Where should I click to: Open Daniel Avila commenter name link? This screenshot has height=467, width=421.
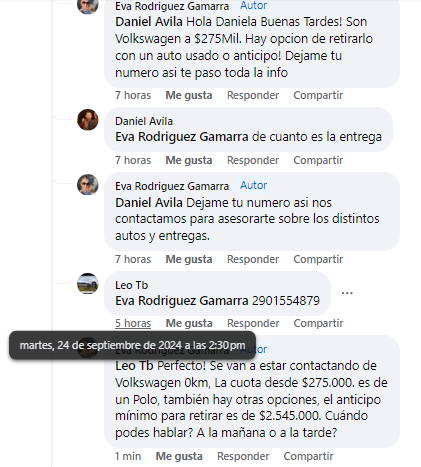pos(144,121)
